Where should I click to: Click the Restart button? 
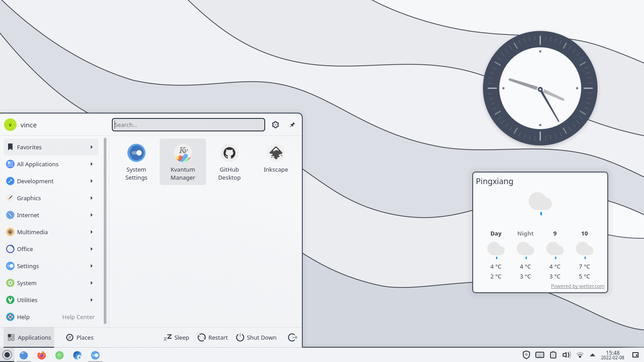(213, 337)
